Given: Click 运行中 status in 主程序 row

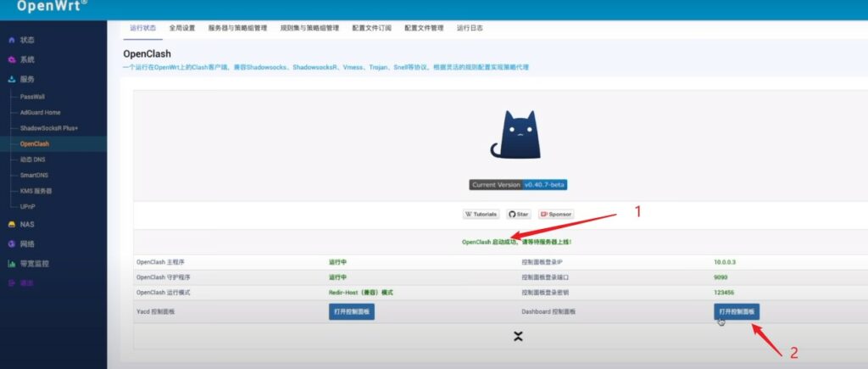Looking at the screenshot, I should point(337,262).
